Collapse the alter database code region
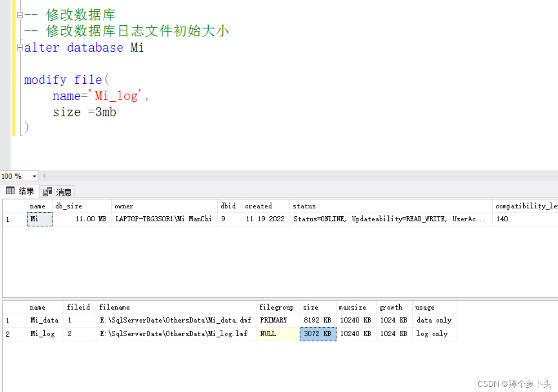558x392 pixels. click(x=19, y=48)
